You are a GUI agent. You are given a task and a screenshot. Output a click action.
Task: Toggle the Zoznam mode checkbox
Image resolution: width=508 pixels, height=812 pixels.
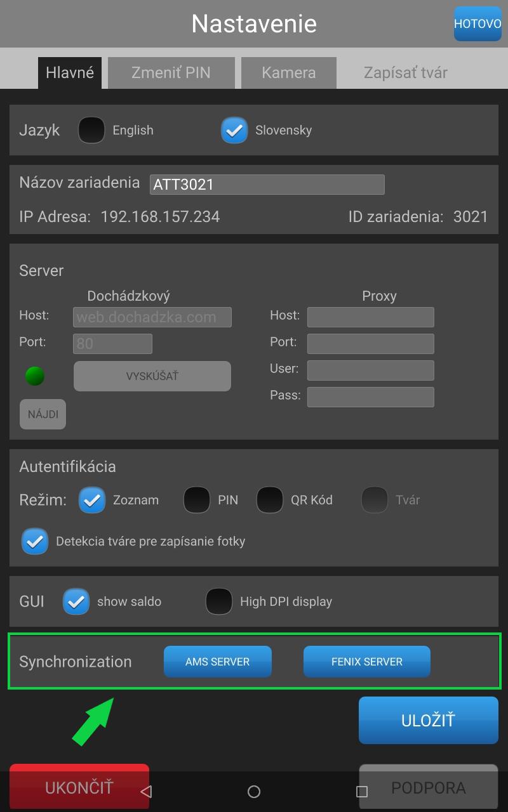click(92, 500)
